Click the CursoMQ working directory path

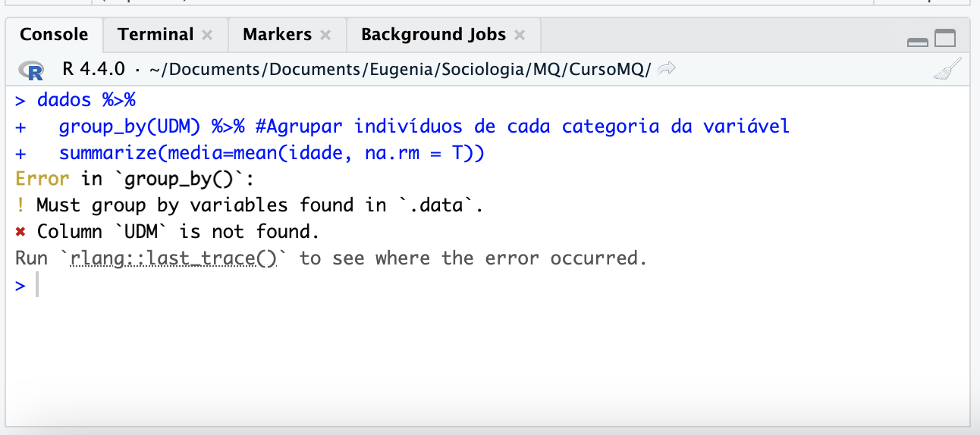(400, 70)
